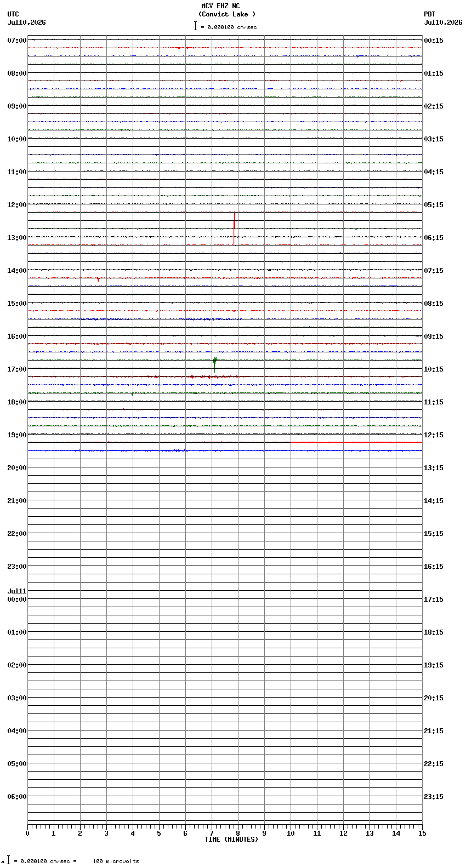Click the 00:00 UTC time label

tap(17, 599)
